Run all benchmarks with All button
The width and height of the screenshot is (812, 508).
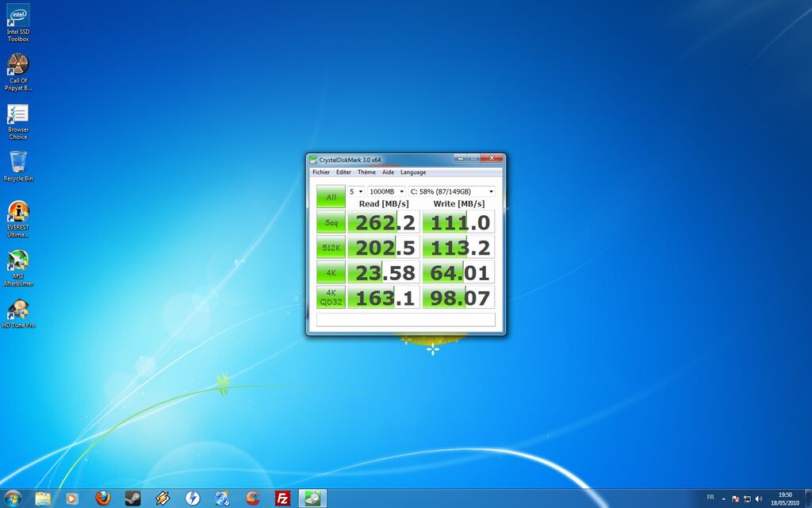click(x=331, y=197)
